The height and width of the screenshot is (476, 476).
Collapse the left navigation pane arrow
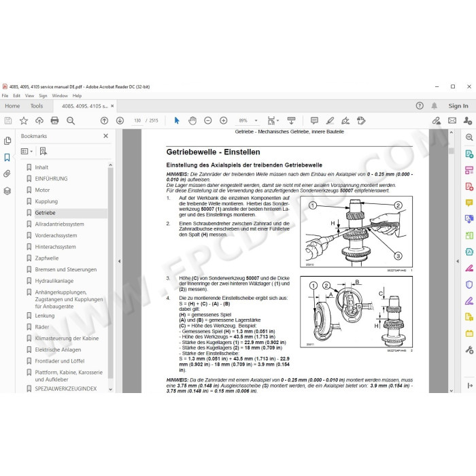coord(119,261)
